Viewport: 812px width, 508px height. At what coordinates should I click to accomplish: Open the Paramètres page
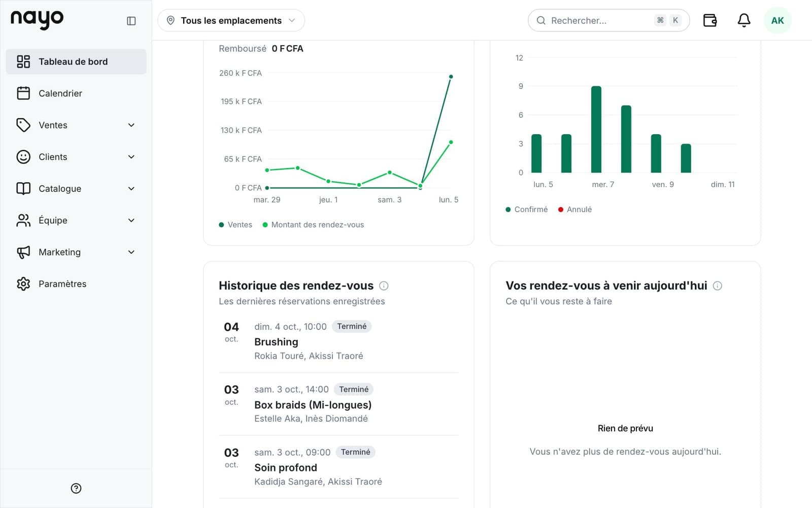(x=76, y=283)
